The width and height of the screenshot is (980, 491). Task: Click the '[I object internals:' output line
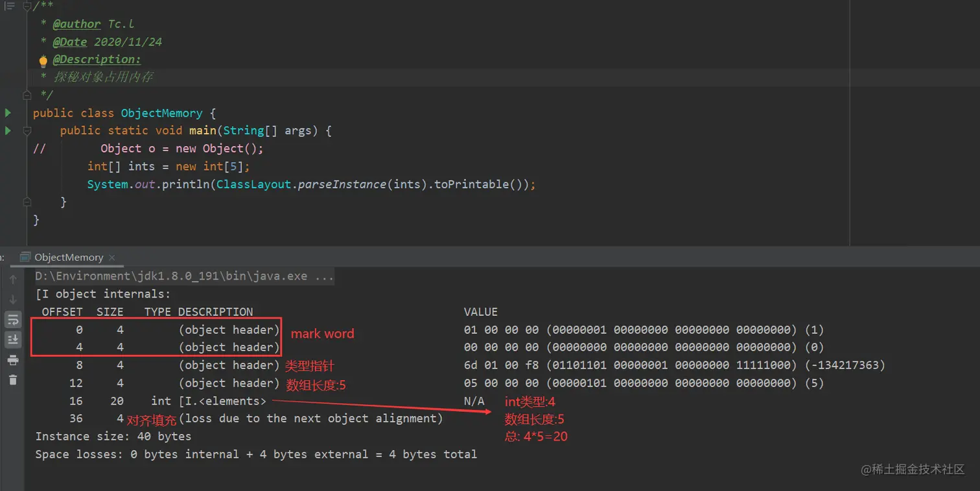pyautogui.click(x=103, y=294)
